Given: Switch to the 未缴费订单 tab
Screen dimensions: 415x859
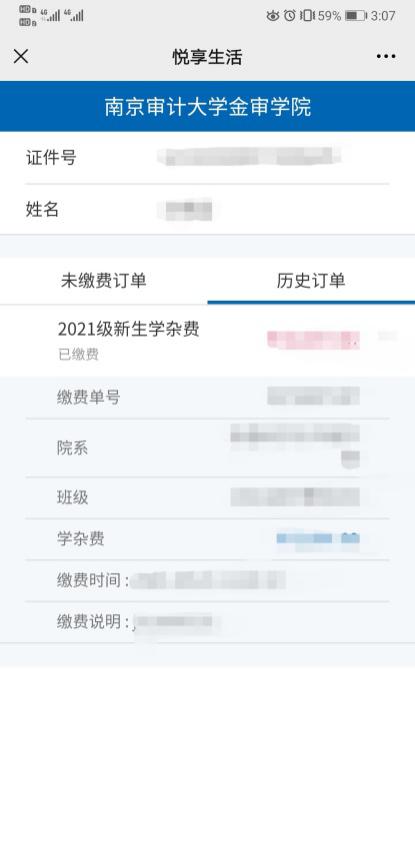Looking at the screenshot, I should [103, 281].
